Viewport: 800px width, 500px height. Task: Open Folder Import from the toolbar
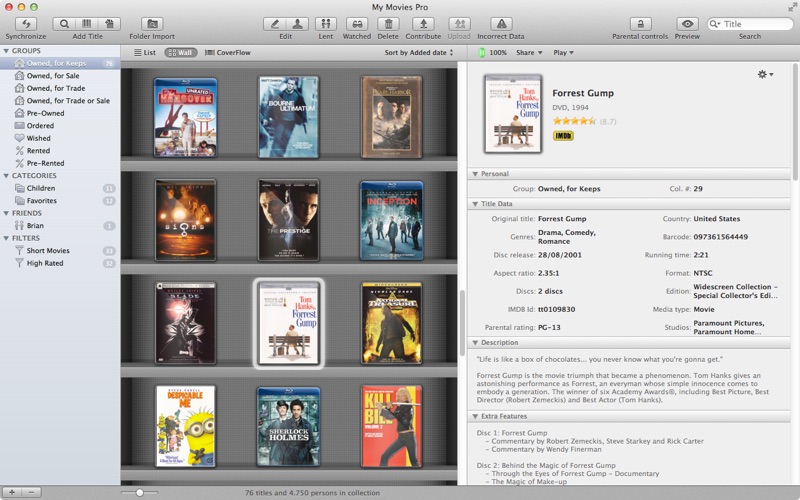coord(151,23)
